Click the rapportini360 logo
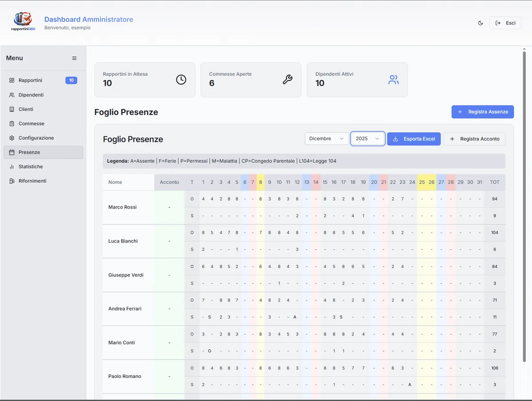Screen dimensions: 532x401 click(x=23, y=21)
